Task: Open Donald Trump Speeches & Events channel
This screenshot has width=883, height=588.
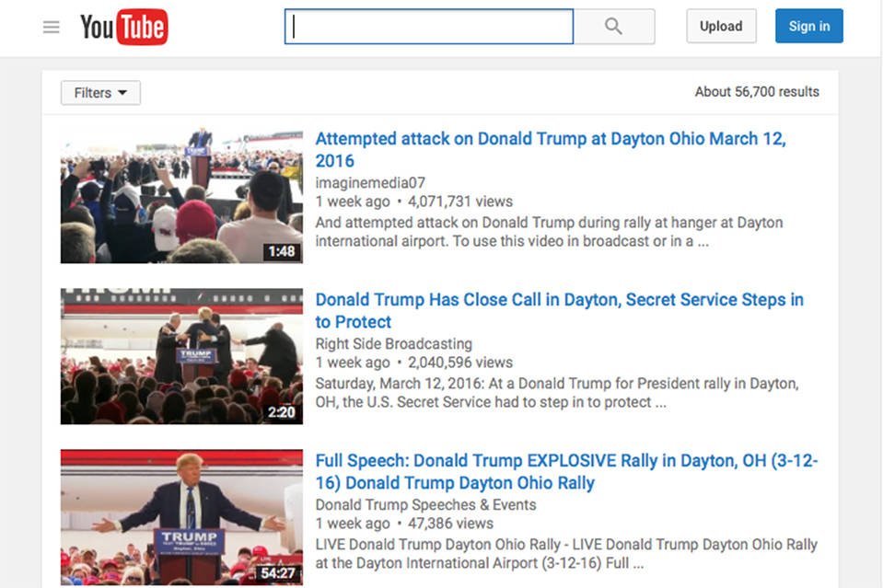Action: tap(425, 505)
